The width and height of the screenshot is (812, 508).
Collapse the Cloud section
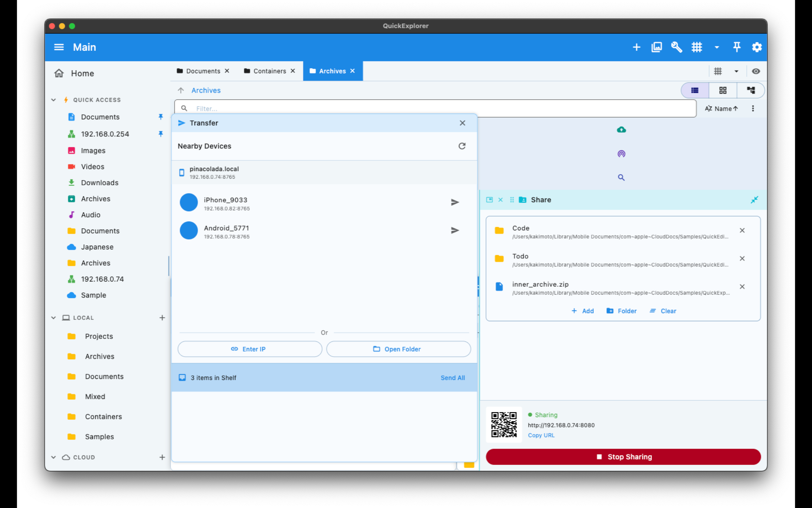[53, 457]
